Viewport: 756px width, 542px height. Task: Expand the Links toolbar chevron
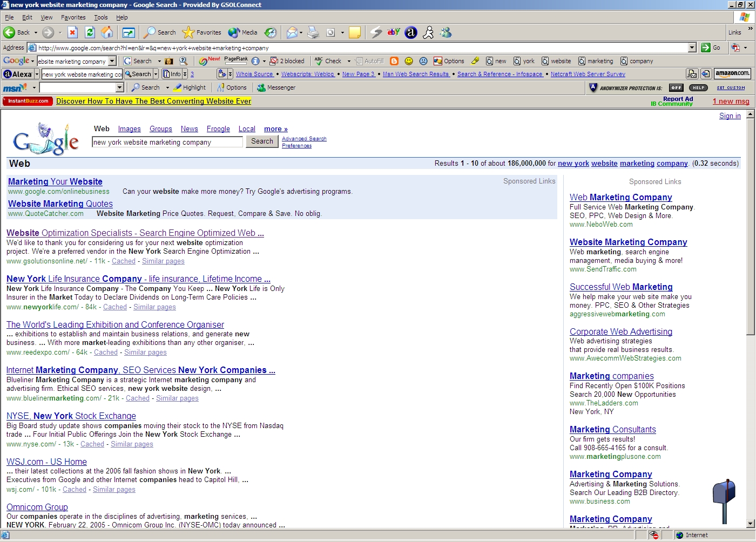click(x=750, y=29)
